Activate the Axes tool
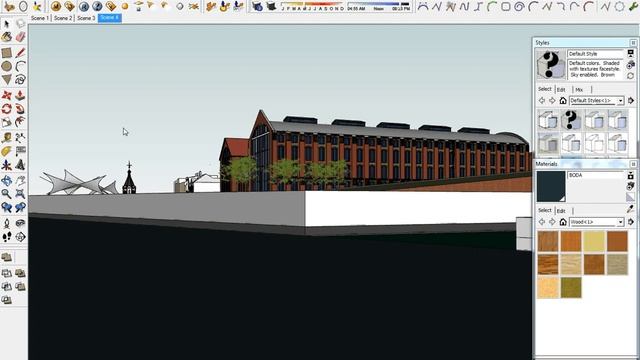Screen dimensions: 640x360 7,165
